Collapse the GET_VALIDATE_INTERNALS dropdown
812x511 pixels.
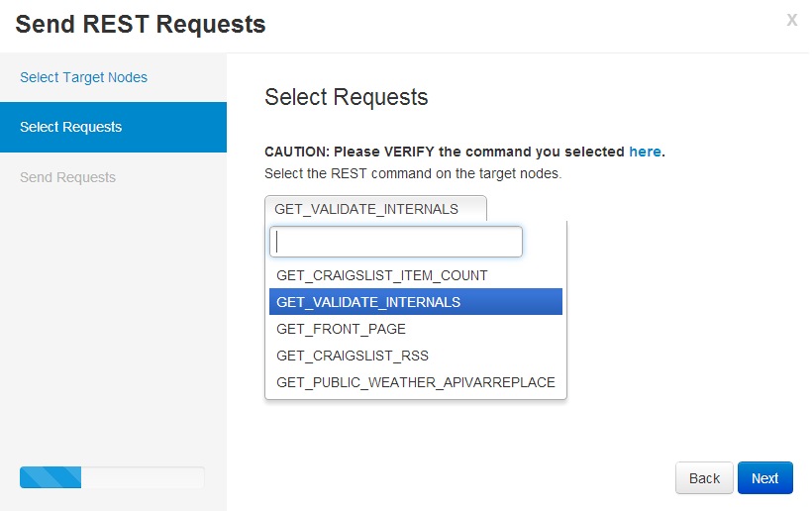pos(375,209)
